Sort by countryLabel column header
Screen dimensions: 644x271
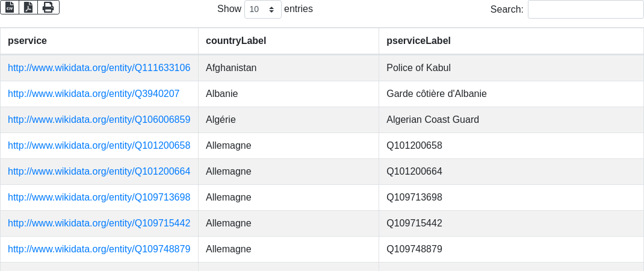click(x=236, y=41)
